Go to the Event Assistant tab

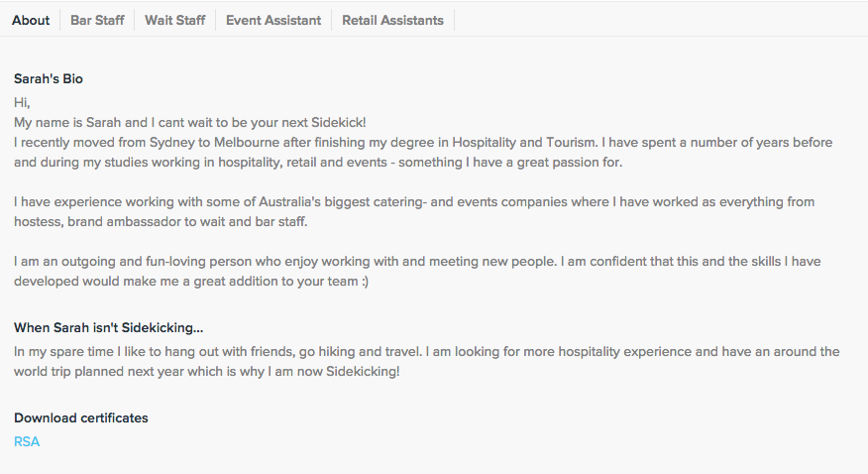click(x=273, y=20)
